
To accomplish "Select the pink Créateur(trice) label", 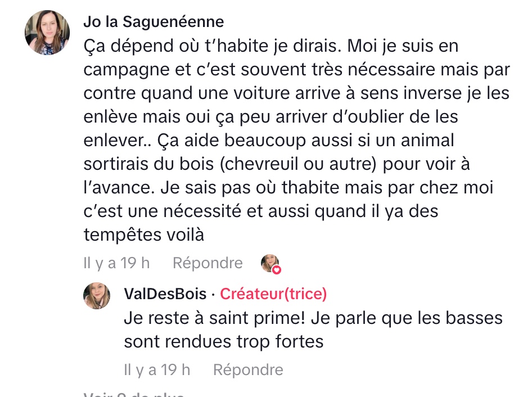I will tap(273, 294).
